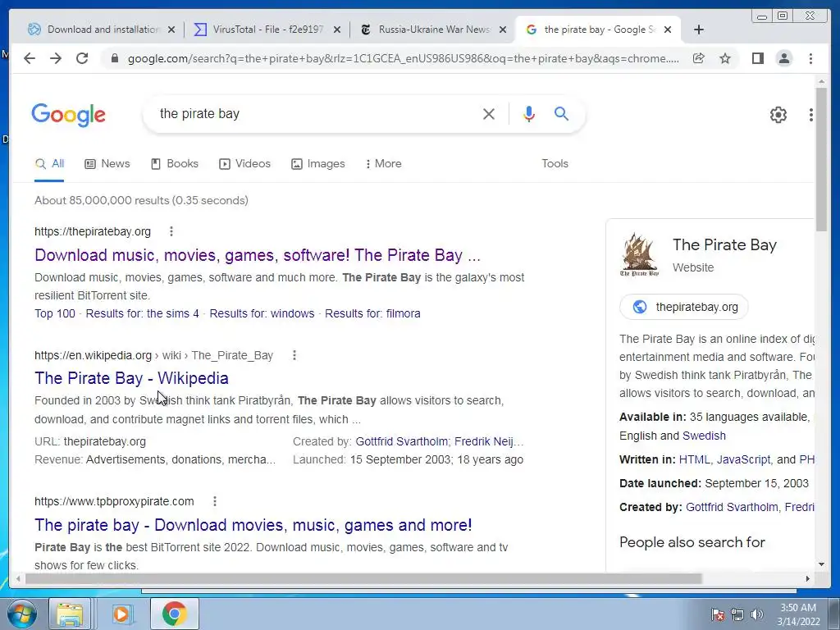Reload the Google search page
The image size is (840, 630).
click(82, 58)
